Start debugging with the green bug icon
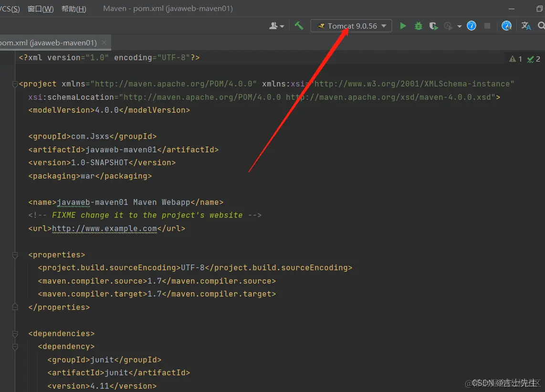 pos(419,26)
